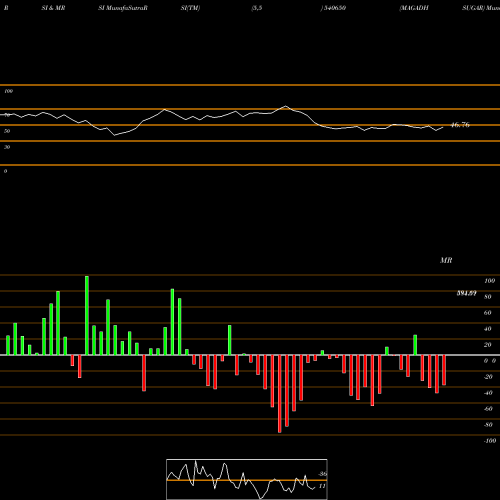Select the "100" label on RSI panel

(8, 91)
